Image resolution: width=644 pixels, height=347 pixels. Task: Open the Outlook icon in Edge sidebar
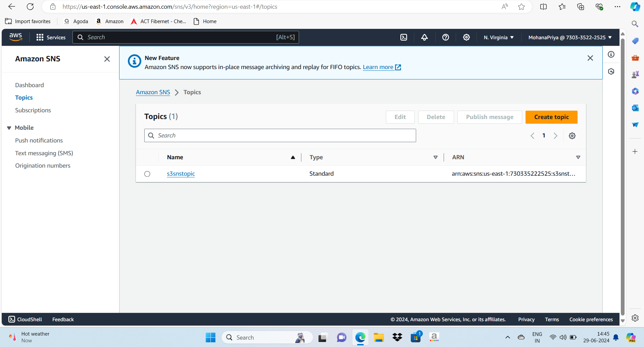pos(635,108)
